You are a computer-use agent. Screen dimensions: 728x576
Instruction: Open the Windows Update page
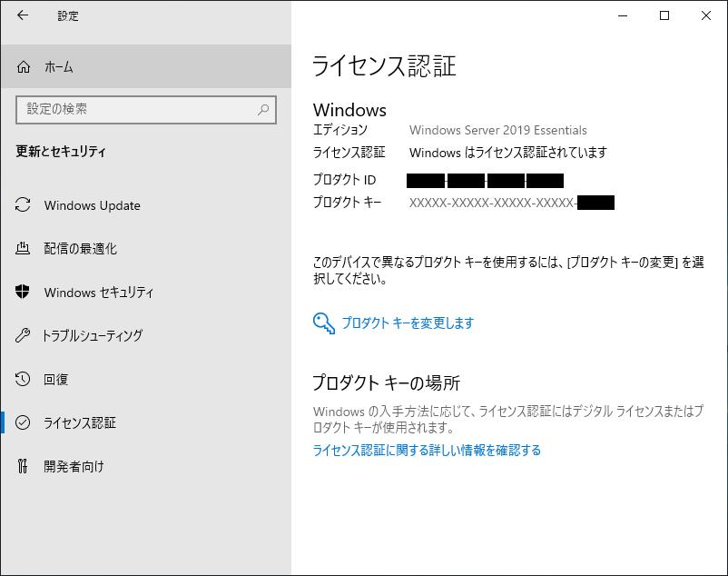tap(146, 205)
